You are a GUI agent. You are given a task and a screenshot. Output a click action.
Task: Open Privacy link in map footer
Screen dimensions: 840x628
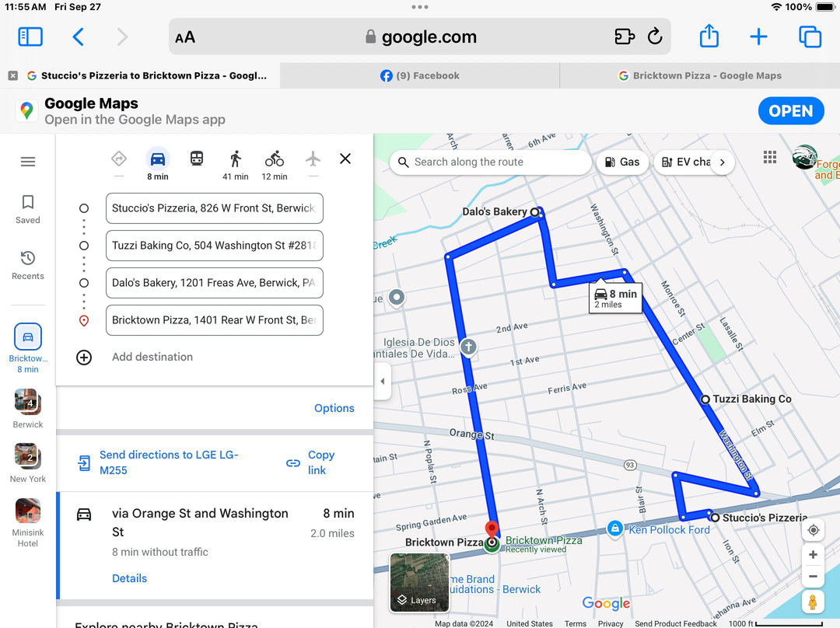(611, 623)
